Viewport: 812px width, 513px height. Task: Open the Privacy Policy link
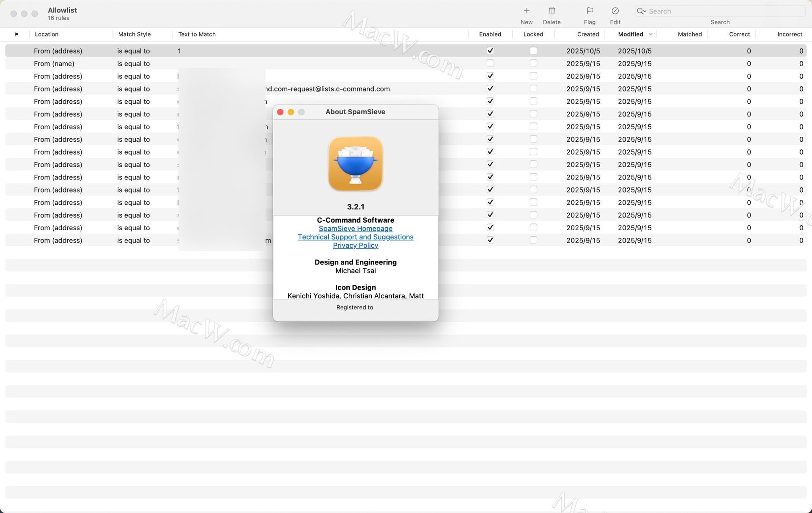[x=355, y=245]
